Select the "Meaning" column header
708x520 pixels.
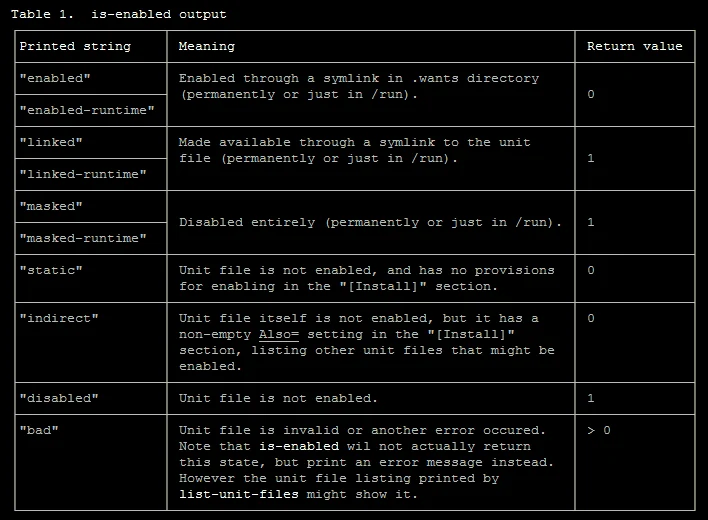click(x=207, y=46)
